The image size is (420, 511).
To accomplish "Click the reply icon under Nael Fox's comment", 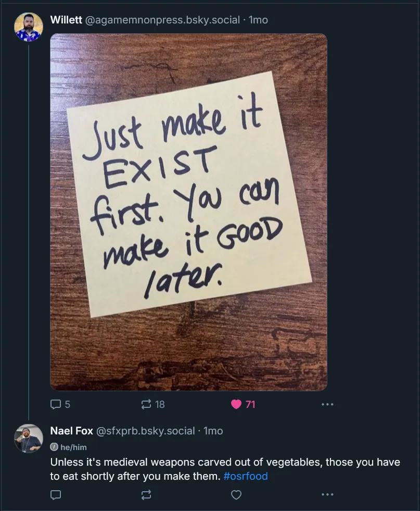I will (x=56, y=494).
